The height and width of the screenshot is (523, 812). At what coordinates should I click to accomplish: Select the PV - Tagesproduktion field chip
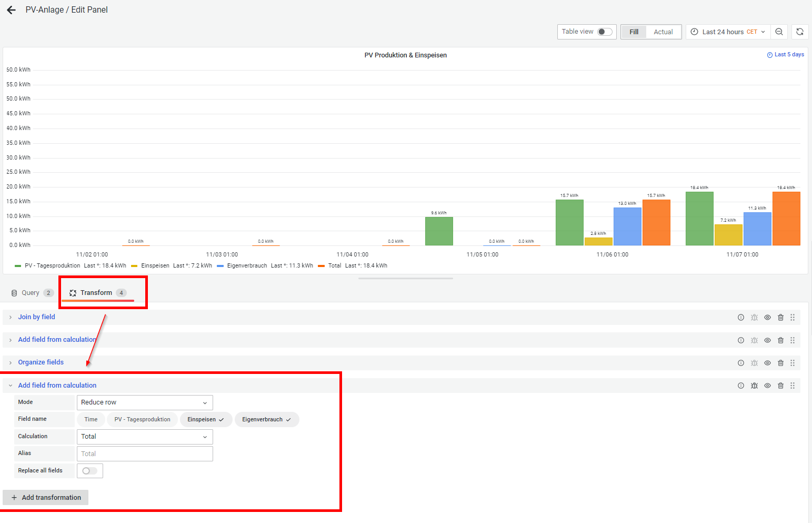click(x=142, y=419)
